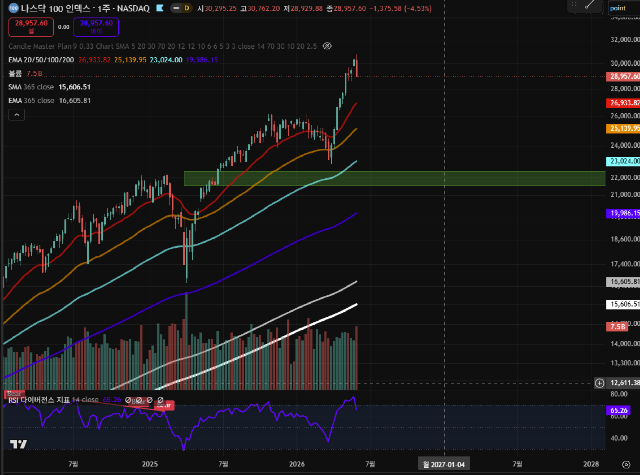Click the purple 19,986.15 EMA price label
Viewport: 640px width, 475px height.
tap(623, 213)
